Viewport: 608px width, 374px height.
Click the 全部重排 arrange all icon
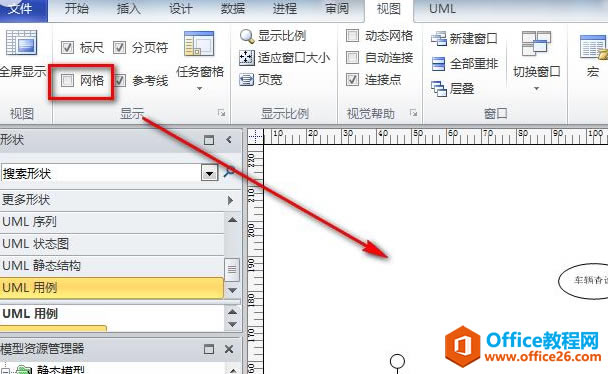(x=439, y=64)
